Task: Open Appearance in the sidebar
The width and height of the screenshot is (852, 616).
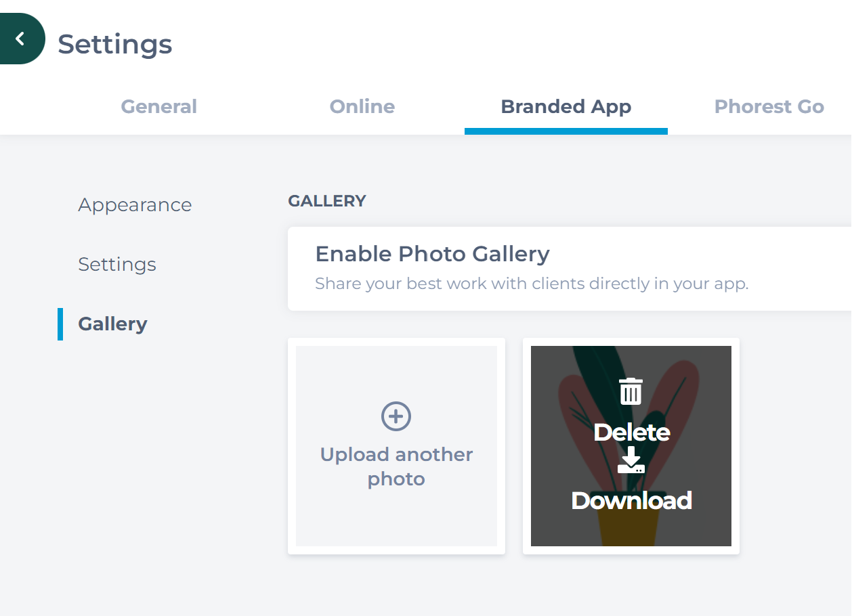Action: pos(135,204)
